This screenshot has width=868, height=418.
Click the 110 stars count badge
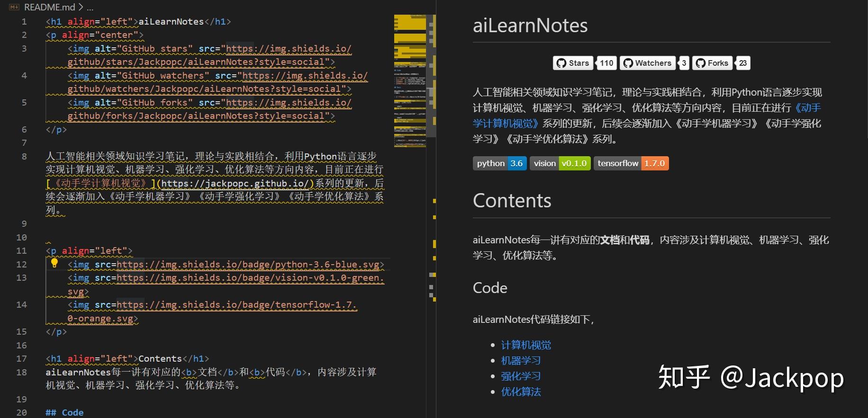606,63
